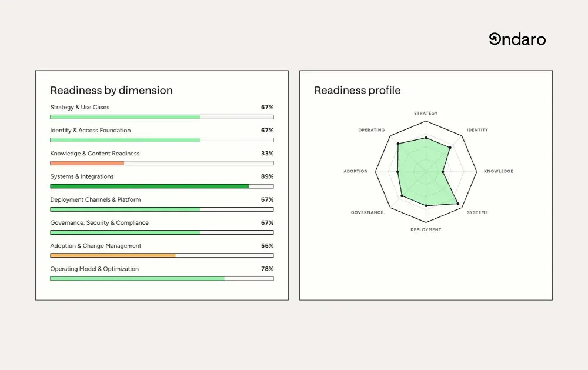
Task: Select the GOVERNANCE axis label
Action: pyautogui.click(x=368, y=212)
